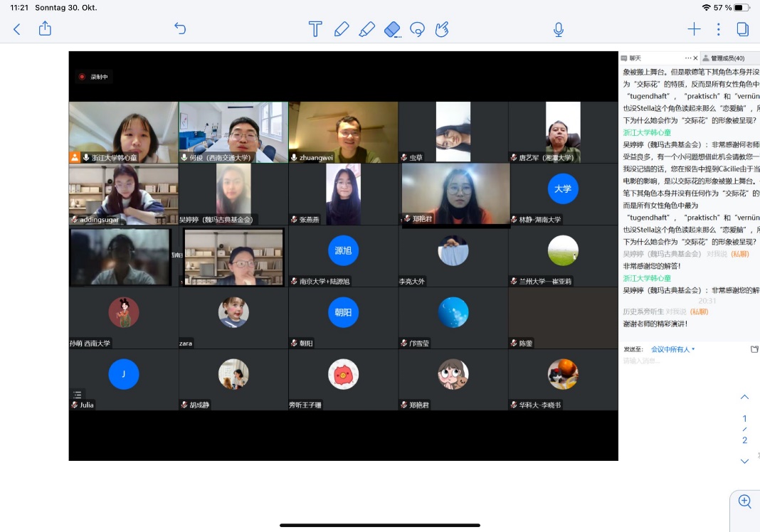Select participant tile 兰州大学—崔亚莉
The height and width of the screenshot is (532, 760).
563,256
